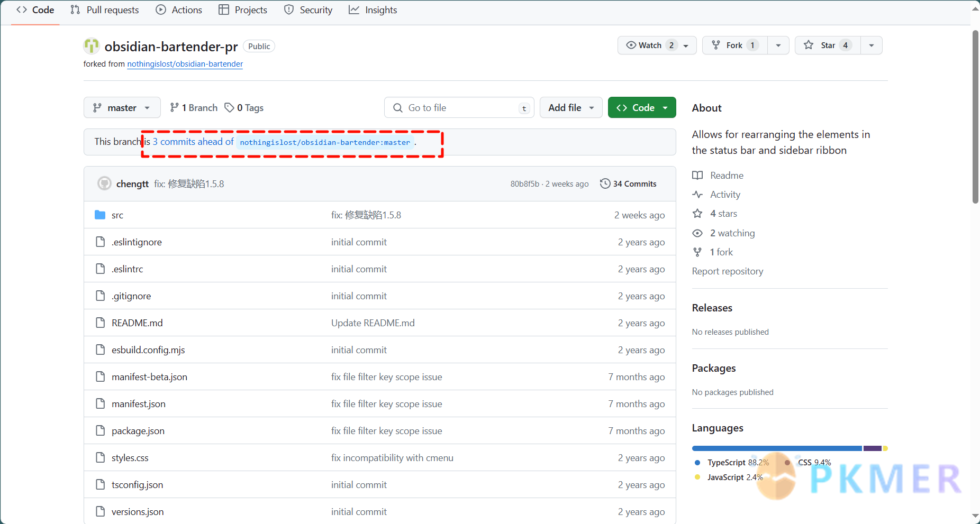
Task: View the 2 watching link
Action: 724,233
